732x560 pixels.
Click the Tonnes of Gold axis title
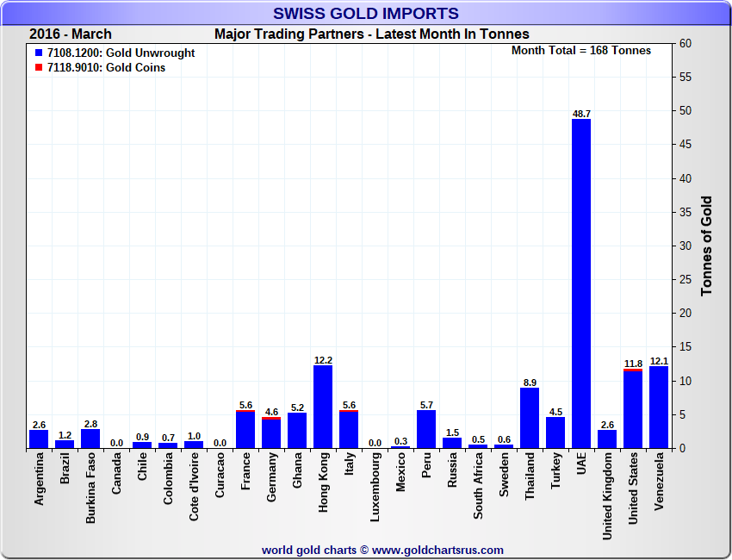707,246
